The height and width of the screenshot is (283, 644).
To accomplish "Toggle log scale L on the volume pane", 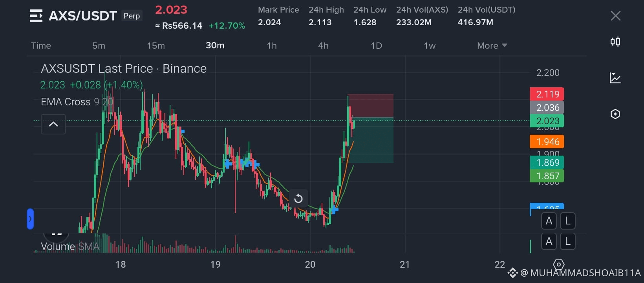I will coord(568,241).
